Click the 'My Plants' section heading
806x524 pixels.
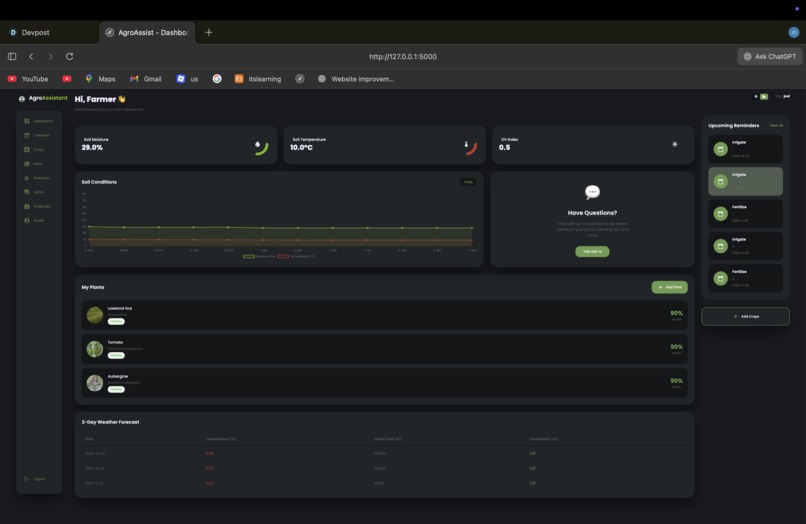[x=93, y=287]
